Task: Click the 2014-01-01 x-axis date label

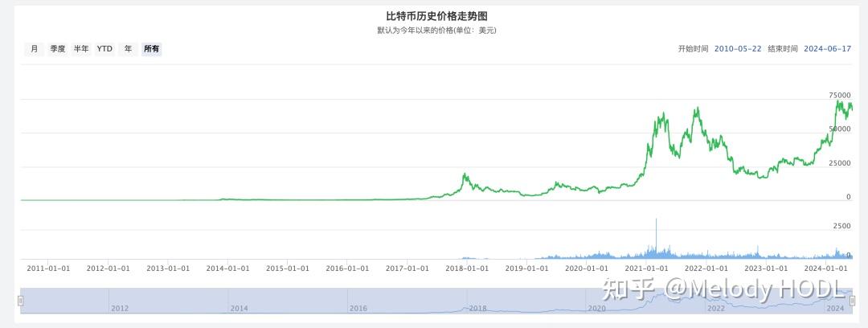Action: (227, 269)
